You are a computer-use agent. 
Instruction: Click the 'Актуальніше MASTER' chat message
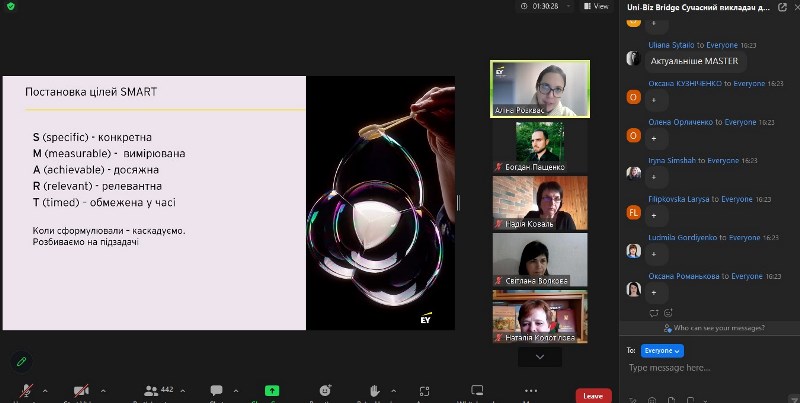694,61
